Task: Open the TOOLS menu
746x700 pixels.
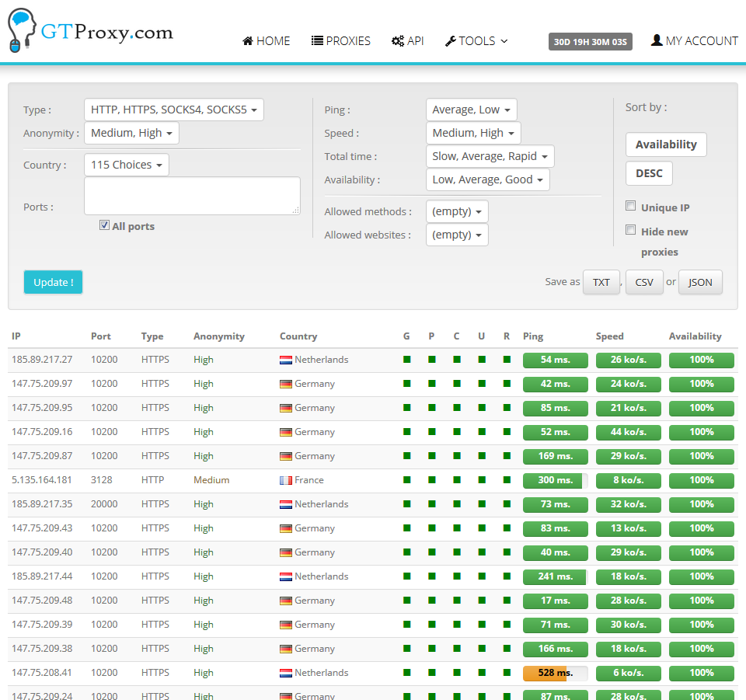Action: point(476,40)
